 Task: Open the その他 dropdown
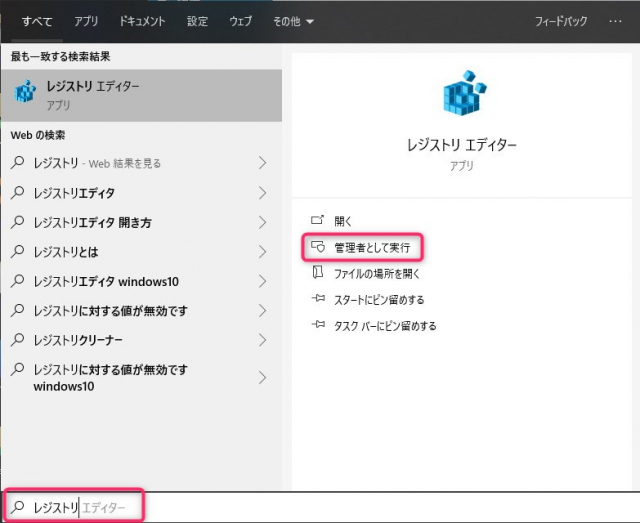pos(293,21)
